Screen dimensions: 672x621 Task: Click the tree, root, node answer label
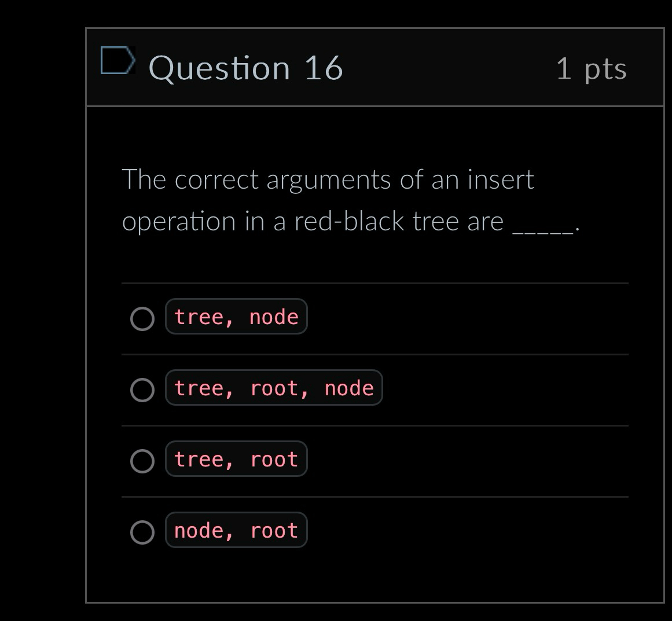274,388
